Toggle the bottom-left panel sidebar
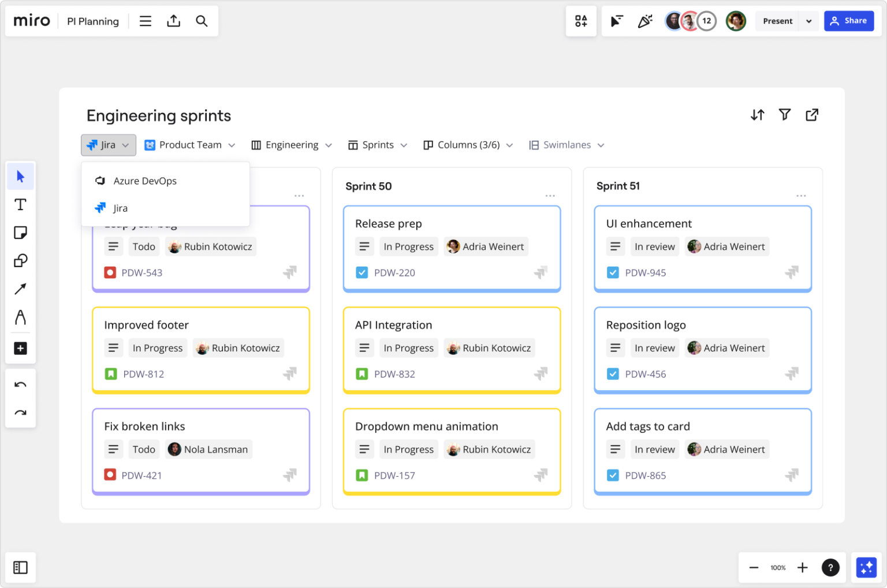Viewport: 887px width, 588px height. point(20,567)
